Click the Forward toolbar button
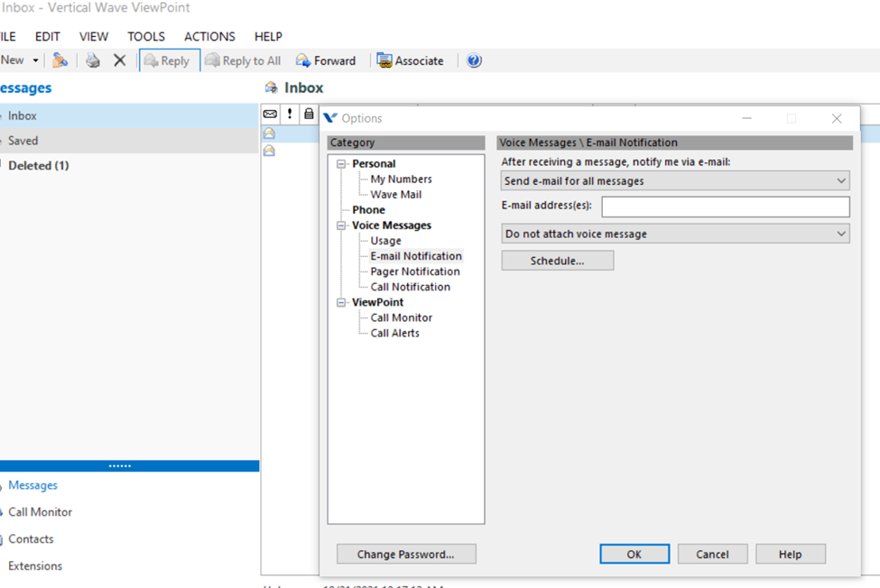 coord(326,60)
